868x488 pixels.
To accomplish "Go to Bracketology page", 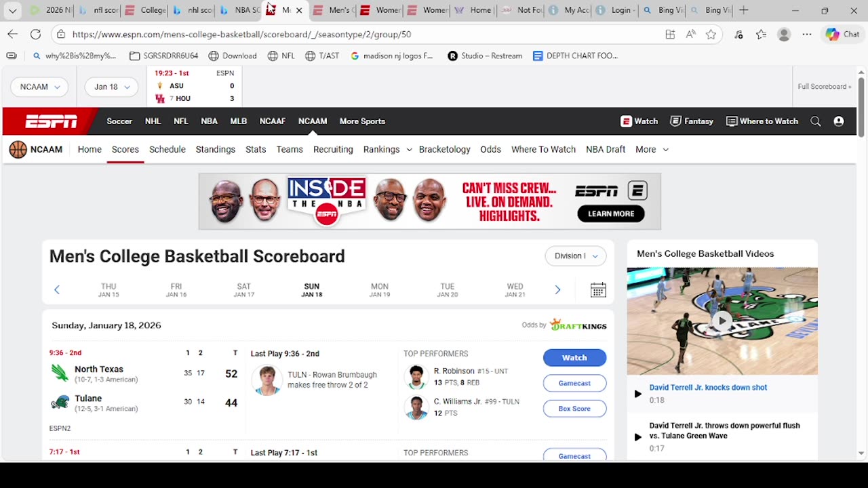I will pyautogui.click(x=445, y=150).
